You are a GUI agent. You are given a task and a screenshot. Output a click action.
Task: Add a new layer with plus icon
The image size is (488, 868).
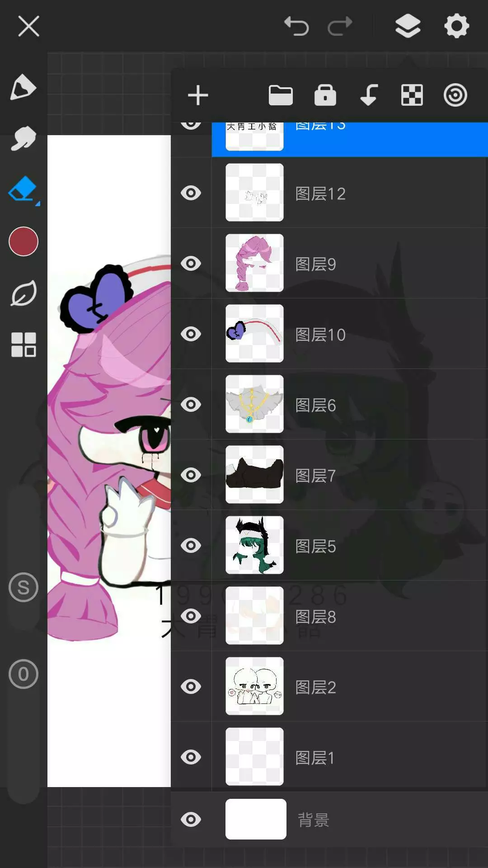click(198, 95)
